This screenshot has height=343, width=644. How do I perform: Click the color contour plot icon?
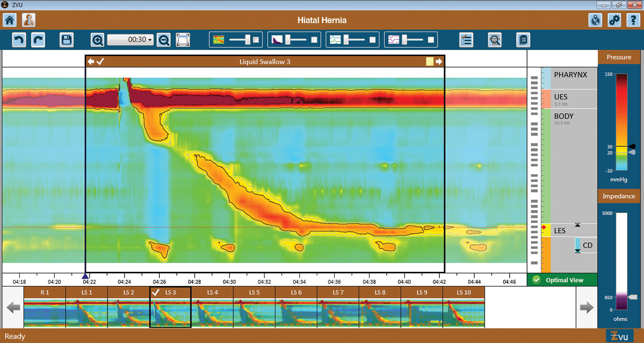tap(219, 40)
